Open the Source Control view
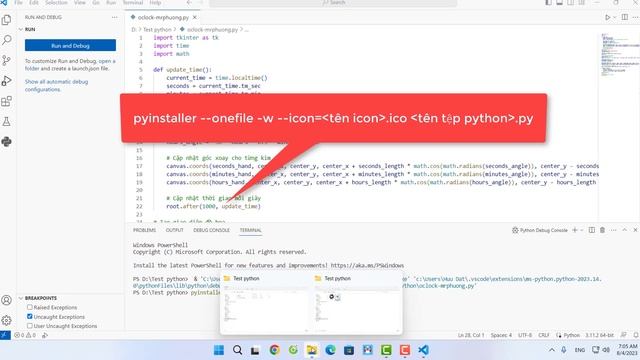640x360 pixels. coord(7,60)
